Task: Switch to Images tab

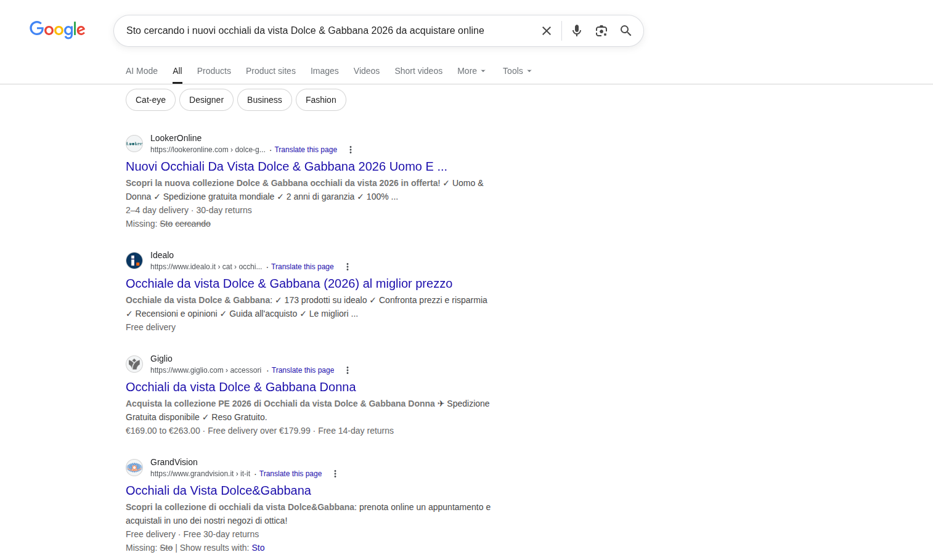Action: [325, 71]
